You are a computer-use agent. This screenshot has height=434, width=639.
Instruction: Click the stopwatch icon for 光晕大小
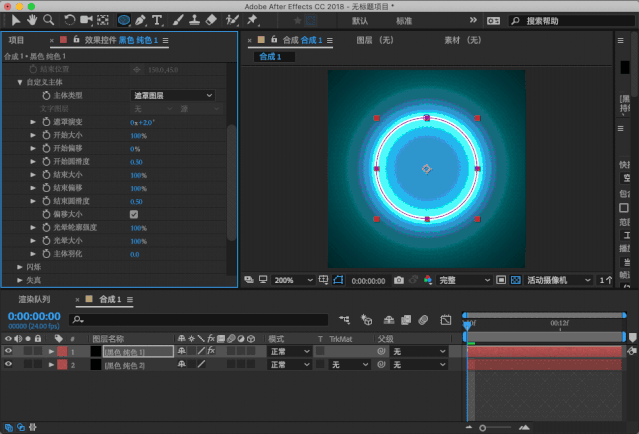click(x=46, y=241)
